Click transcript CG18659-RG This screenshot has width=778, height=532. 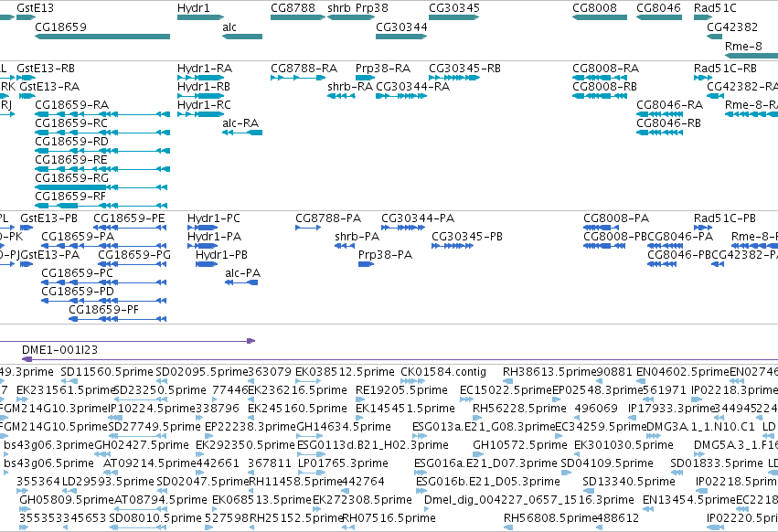point(71,178)
